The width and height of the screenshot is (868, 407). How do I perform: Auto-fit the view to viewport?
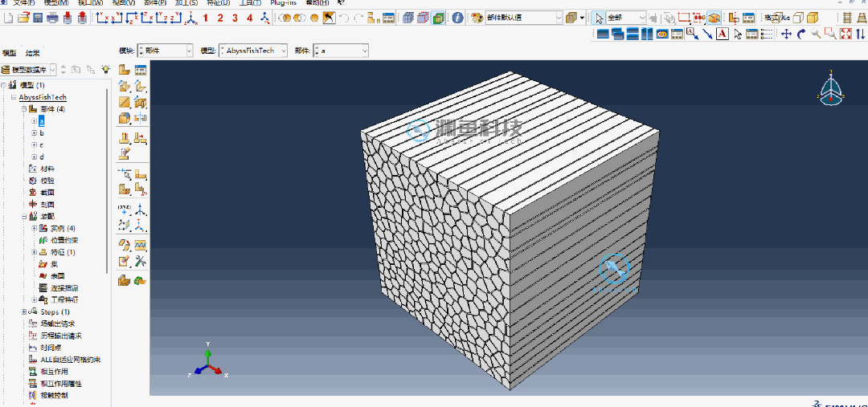[x=845, y=35]
